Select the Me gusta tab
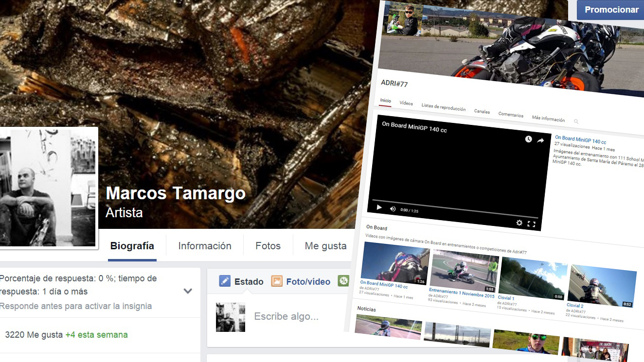 tap(325, 246)
